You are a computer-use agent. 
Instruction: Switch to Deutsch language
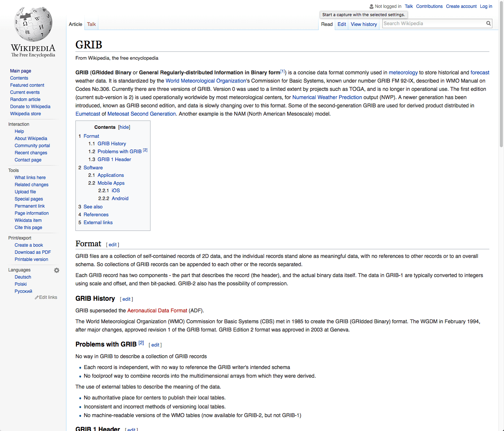[23, 277]
